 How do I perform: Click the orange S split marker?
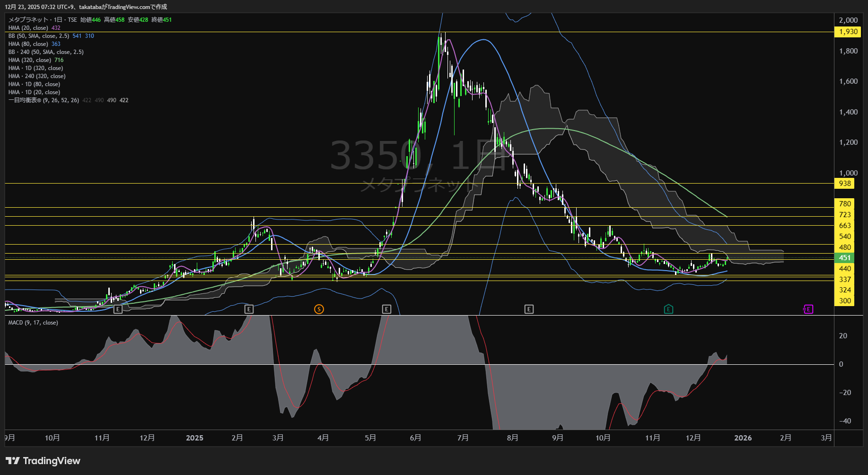[x=319, y=309]
